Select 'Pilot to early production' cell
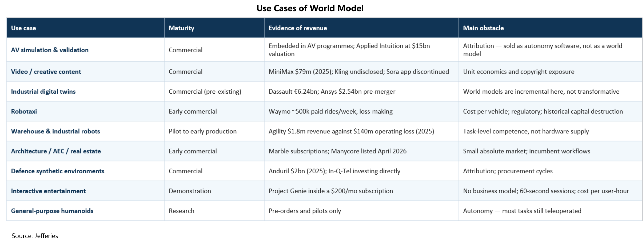The height and width of the screenshot is (240, 644). coord(202,131)
